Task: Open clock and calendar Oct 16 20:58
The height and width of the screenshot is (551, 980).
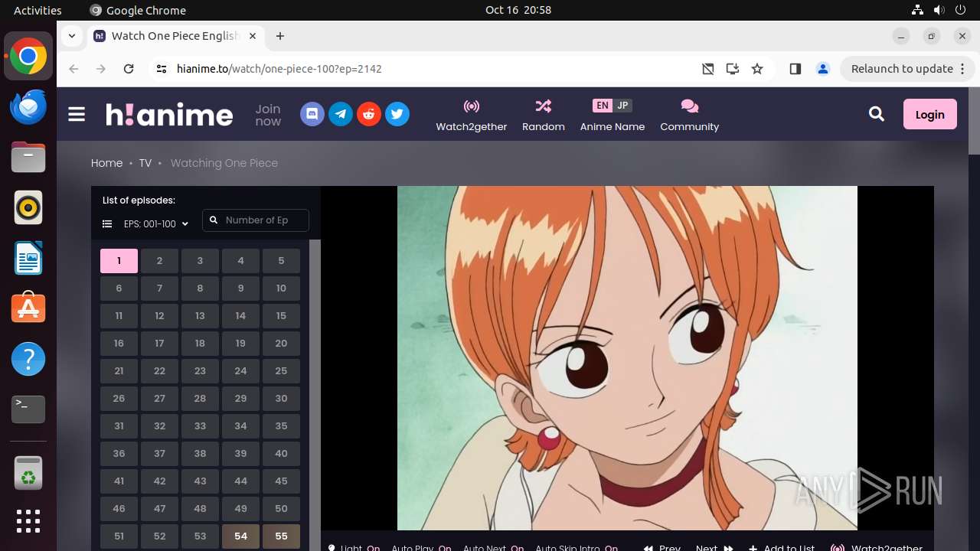Action: [518, 10]
